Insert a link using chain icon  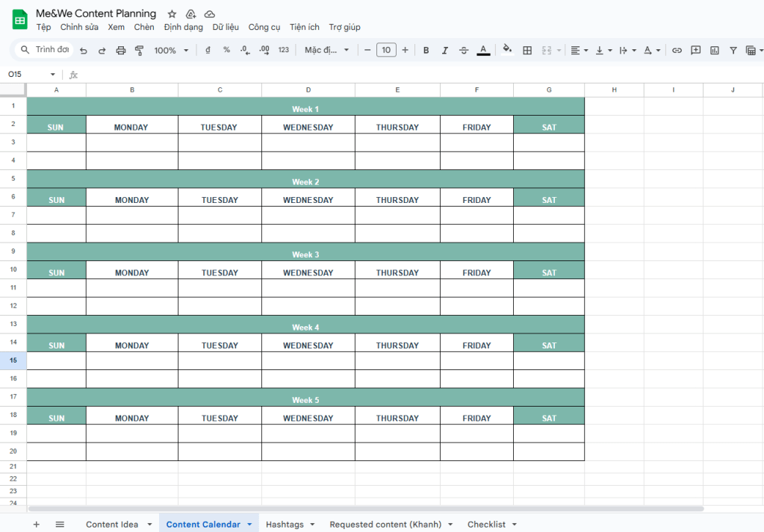(x=677, y=50)
